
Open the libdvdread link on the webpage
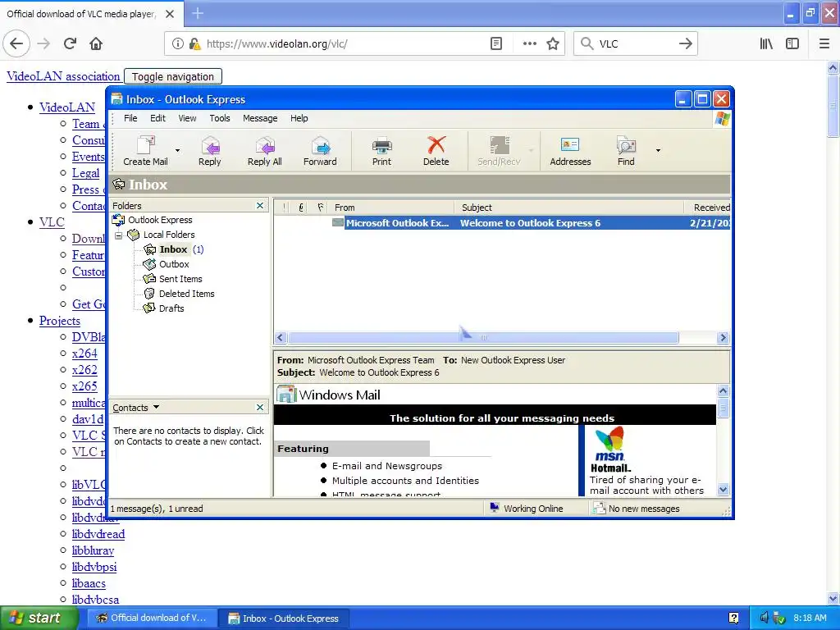click(98, 534)
